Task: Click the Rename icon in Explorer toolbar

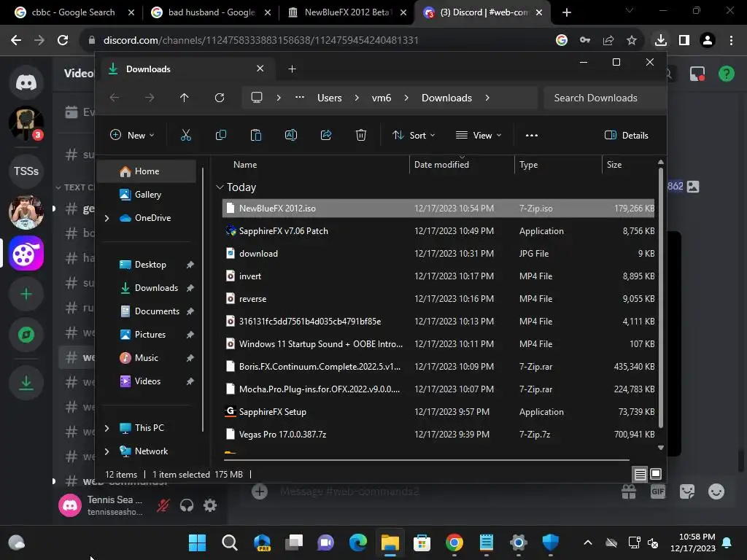Action: click(x=290, y=135)
